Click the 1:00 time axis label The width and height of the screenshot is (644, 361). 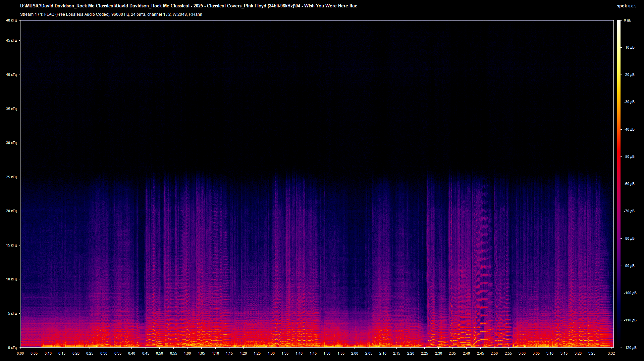coord(187,353)
